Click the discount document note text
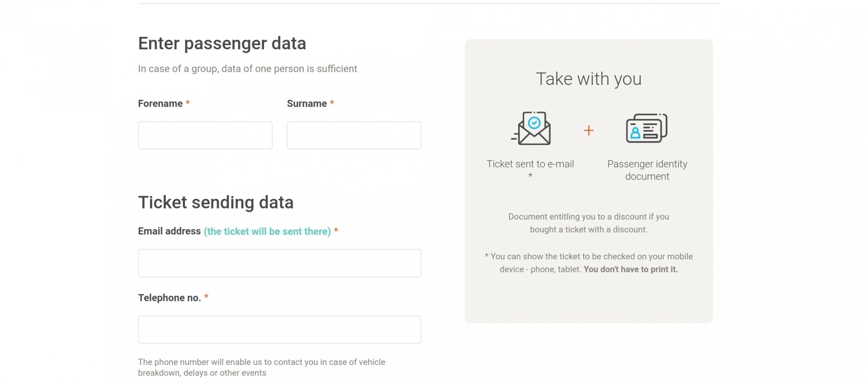Viewport: 868px width, 384px height. pyautogui.click(x=589, y=223)
